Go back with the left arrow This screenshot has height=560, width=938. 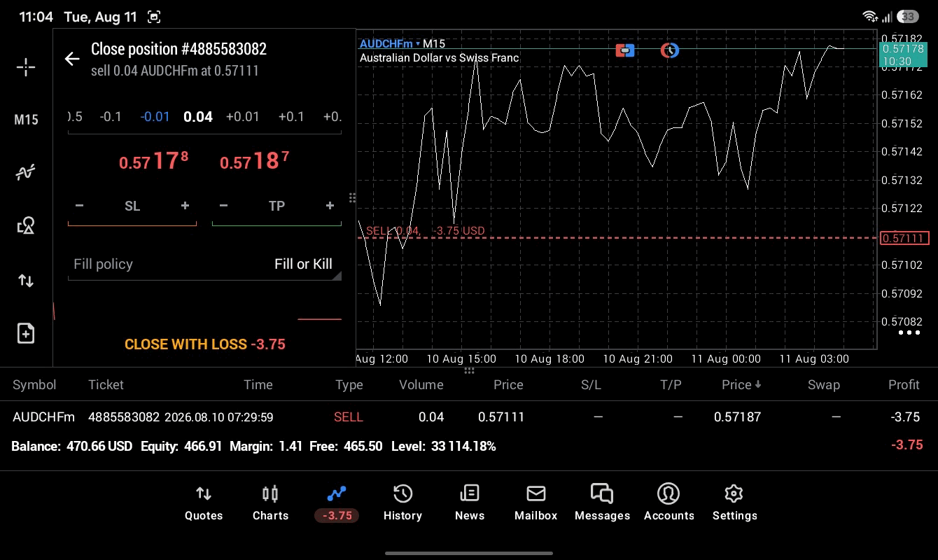(72, 59)
